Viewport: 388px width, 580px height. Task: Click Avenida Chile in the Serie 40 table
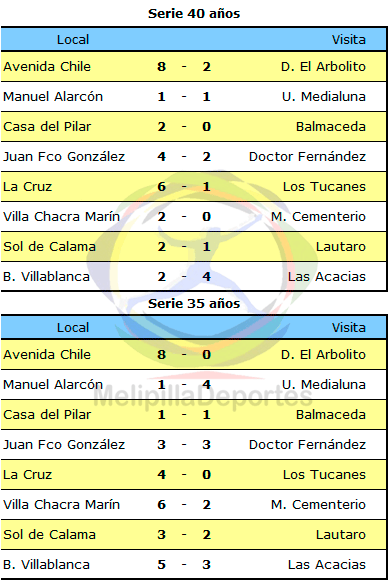point(47,67)
